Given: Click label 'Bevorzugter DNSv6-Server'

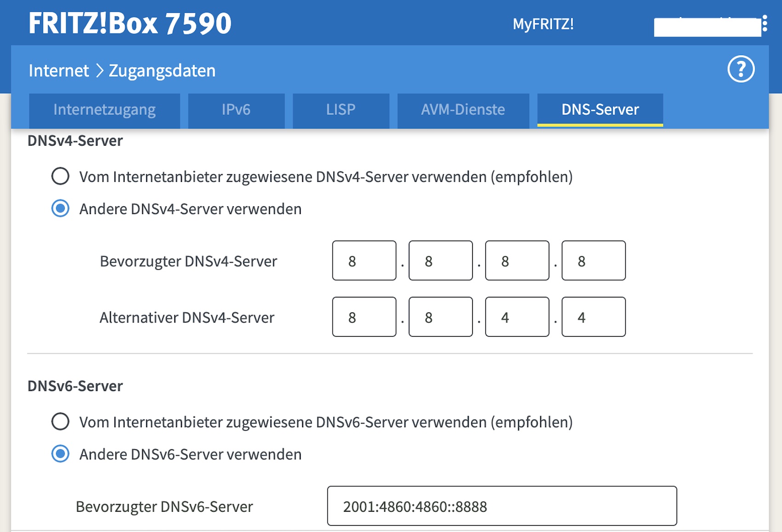Looking at the screenshot, I should [x=165, y=507].
